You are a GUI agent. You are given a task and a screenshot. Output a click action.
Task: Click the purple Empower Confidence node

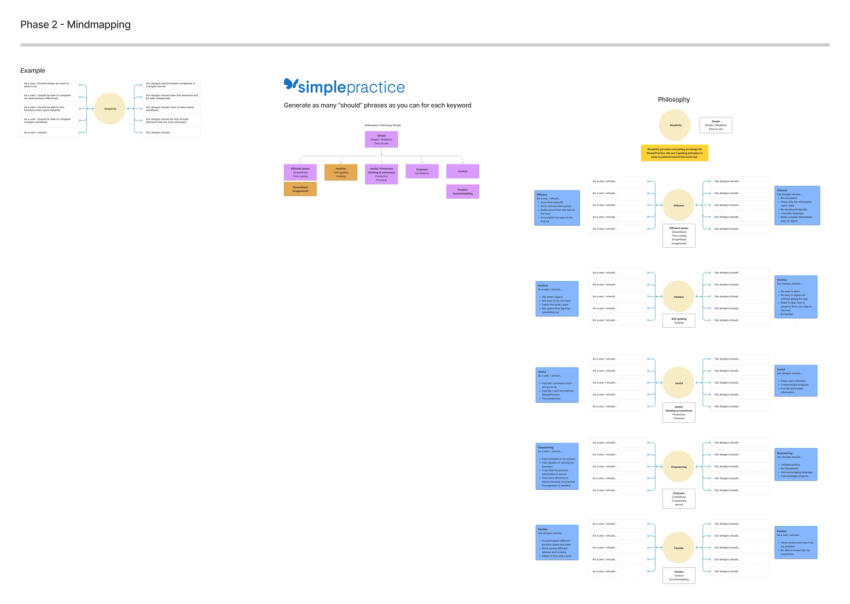click(422, 171)
